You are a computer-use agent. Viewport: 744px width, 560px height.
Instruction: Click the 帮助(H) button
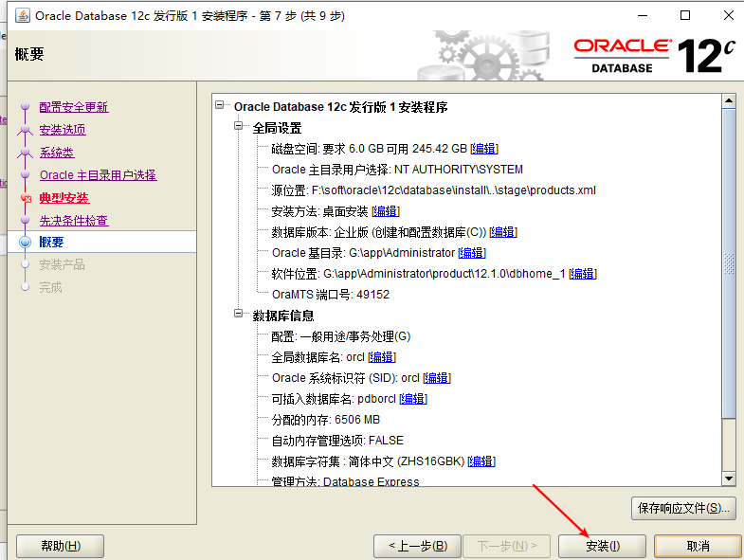point(61,546)
